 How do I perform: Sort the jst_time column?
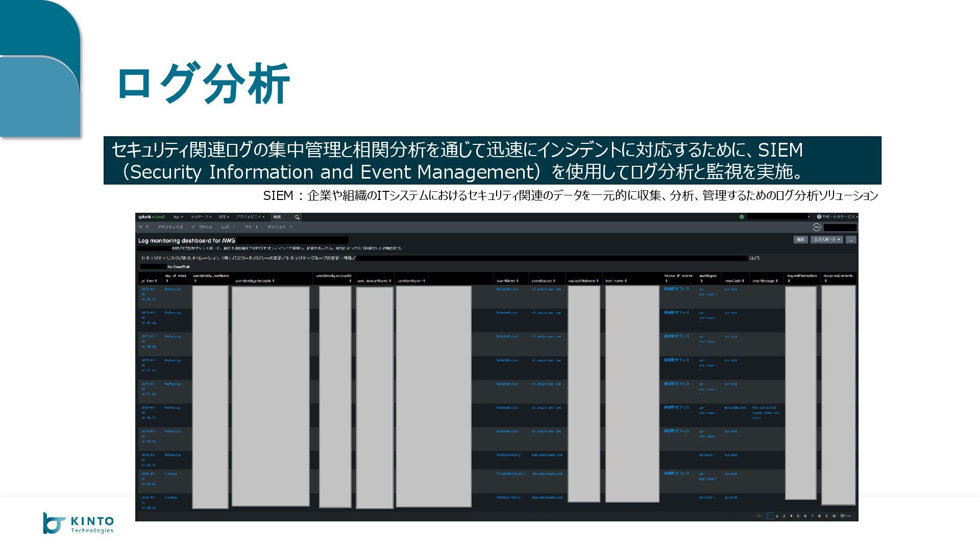click(156, 281)
